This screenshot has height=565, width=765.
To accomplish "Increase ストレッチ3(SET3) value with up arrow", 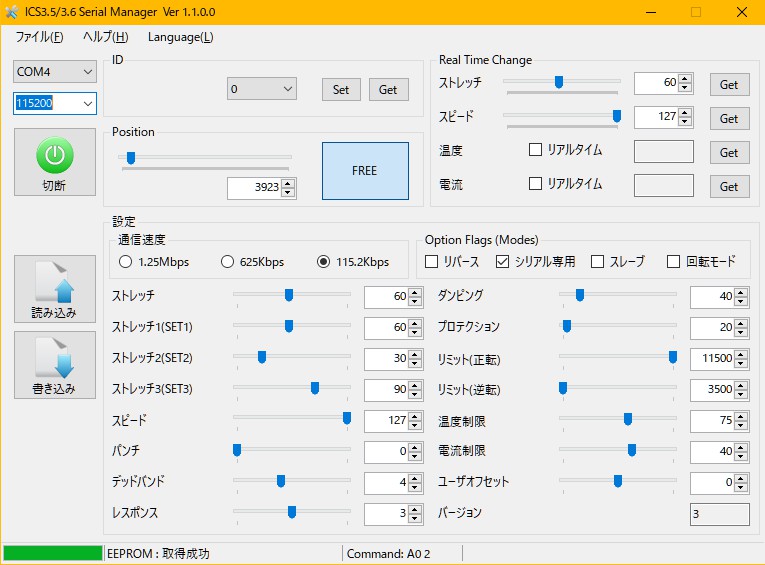I will point(415,385).
